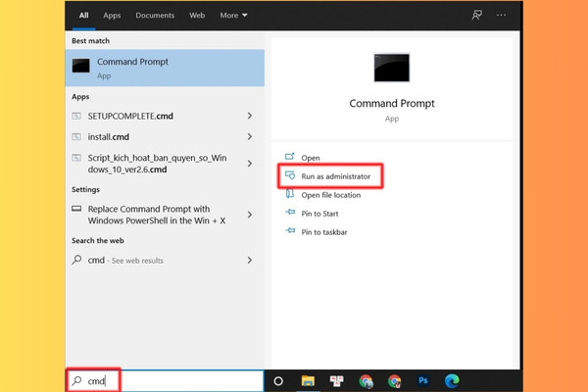This screenshot has width=588, height=392.
Task: Launch Microsoft Edge from the taskbar
Action: [452, 381]
